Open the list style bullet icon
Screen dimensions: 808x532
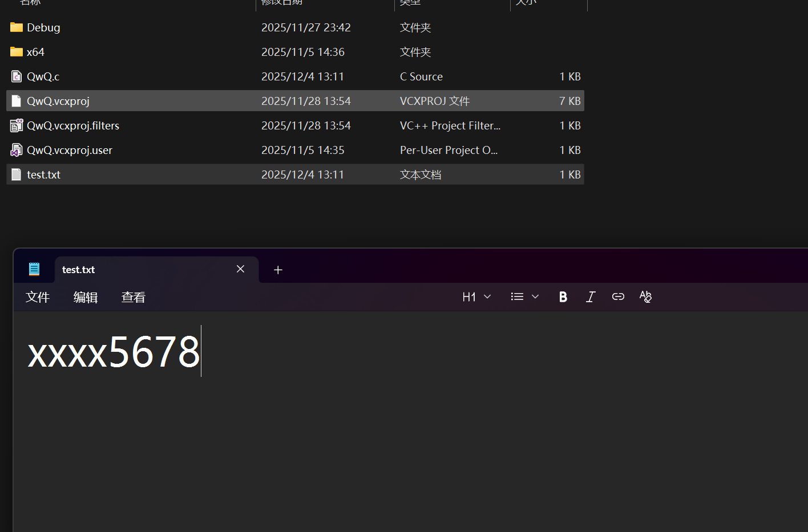(x=517, y=297)
